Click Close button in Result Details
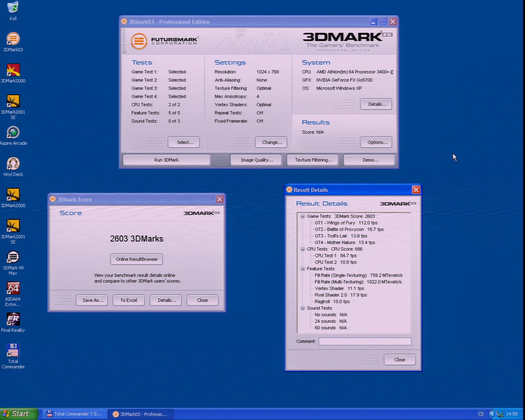This screenshot has width=525, height=420. 400,360
